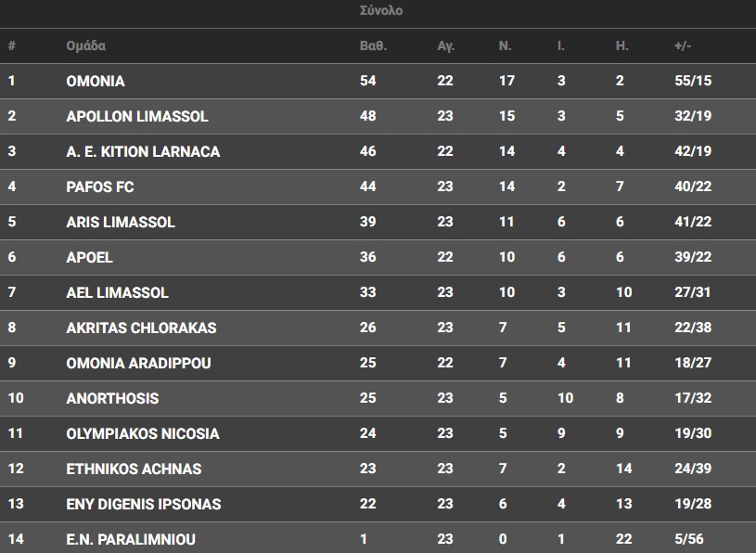Sort table by Βαθ. column header
756x553 pixels.
[x=373, y=45]
